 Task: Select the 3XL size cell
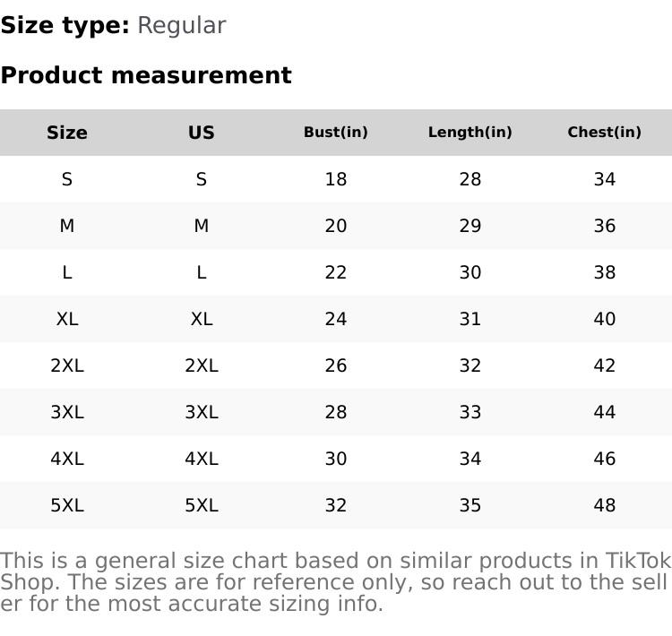tap(67, 412)
